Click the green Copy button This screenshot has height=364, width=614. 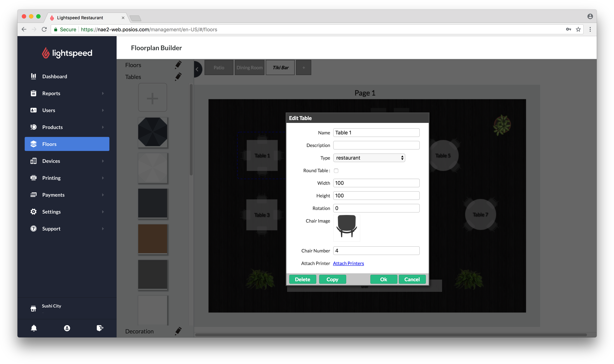(x=332, y=279)
